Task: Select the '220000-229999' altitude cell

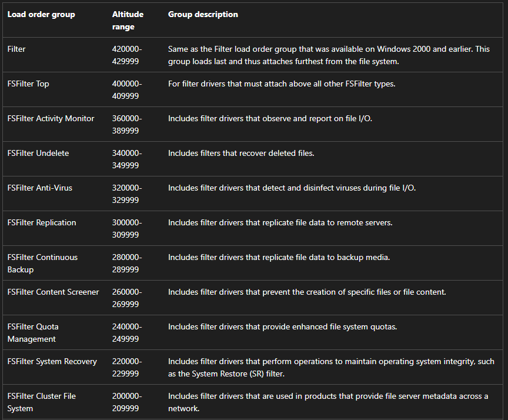Action: click(127, 367)
